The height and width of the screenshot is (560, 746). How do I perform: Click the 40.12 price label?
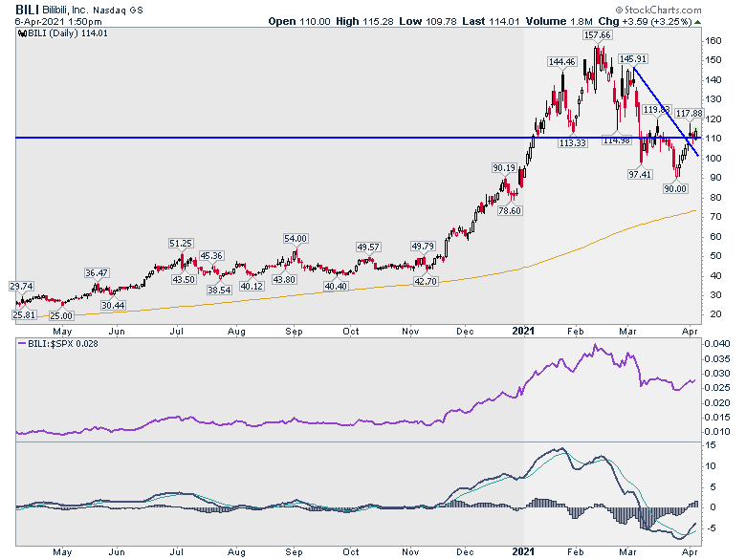(x=252, y=286)
